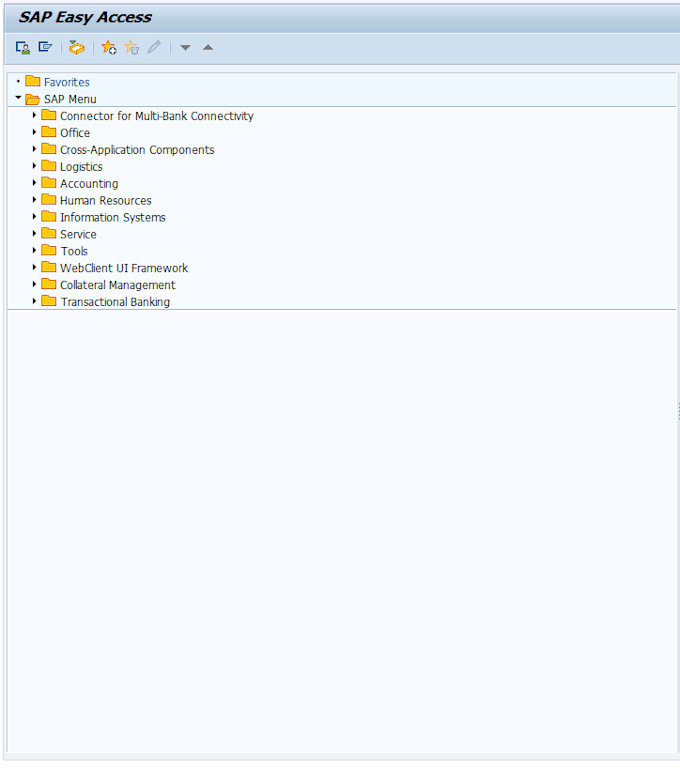This screenshot has height=784, width=680.
Task: Expand the Information Systems node arrow
Action: coord(34,216)
